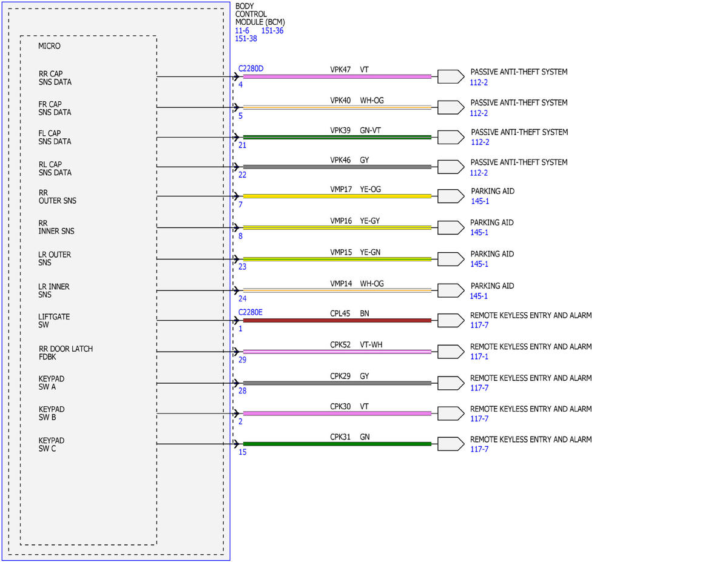Follow the 112-2 link on the VPK47 row
Image resolution: width=728 pixels, height=562 pixels.
click(479, 82)
